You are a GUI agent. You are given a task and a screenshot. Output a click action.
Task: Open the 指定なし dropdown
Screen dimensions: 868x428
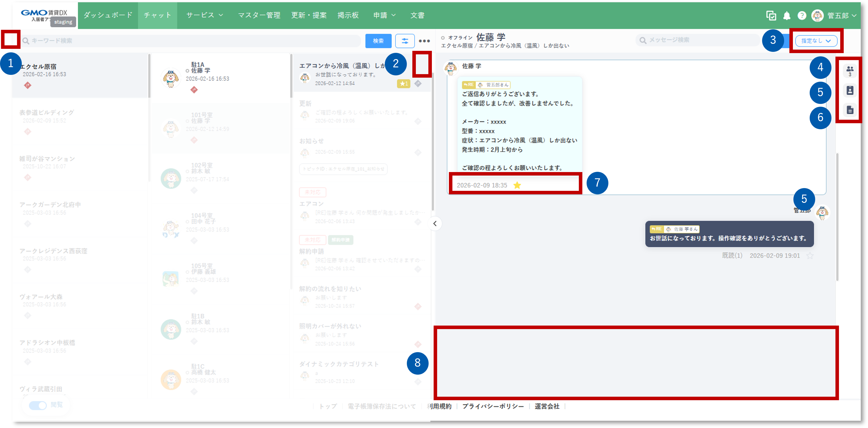point(816,41)
